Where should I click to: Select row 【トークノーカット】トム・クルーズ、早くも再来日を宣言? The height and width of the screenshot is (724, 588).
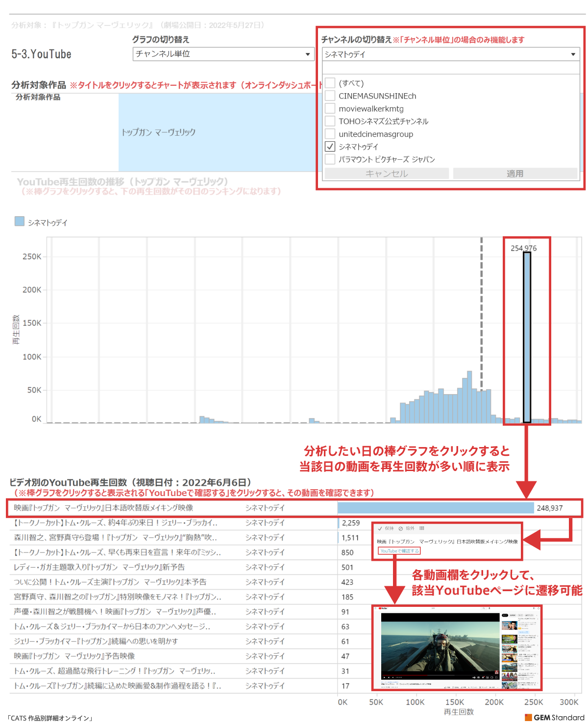[294, 552]
